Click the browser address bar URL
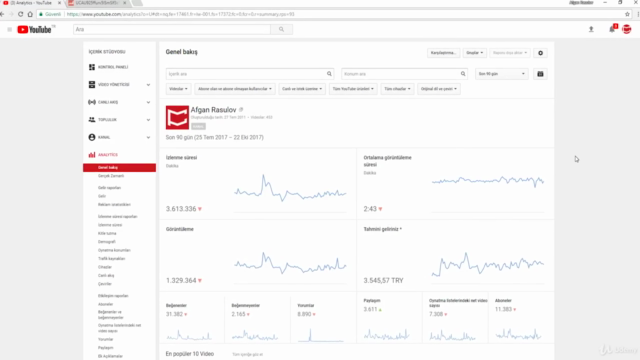Image resolution: width=640 pixels, height=360 pixels. 180,14
